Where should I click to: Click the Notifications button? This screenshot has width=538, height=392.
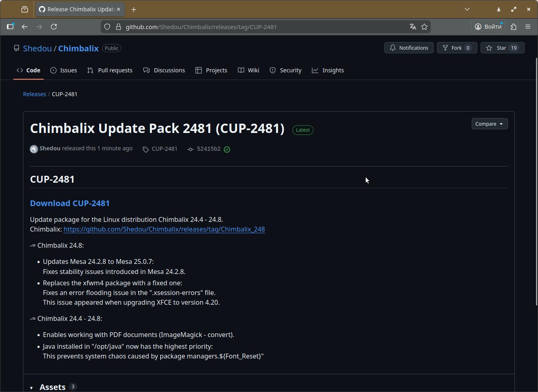[x=409, y=48]
